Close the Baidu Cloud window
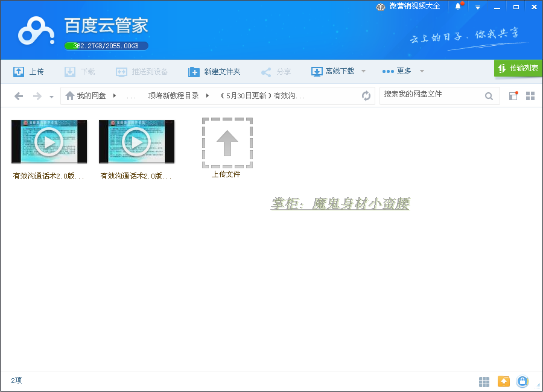This screenshot has width=543, height=392. tap(534, 7)
